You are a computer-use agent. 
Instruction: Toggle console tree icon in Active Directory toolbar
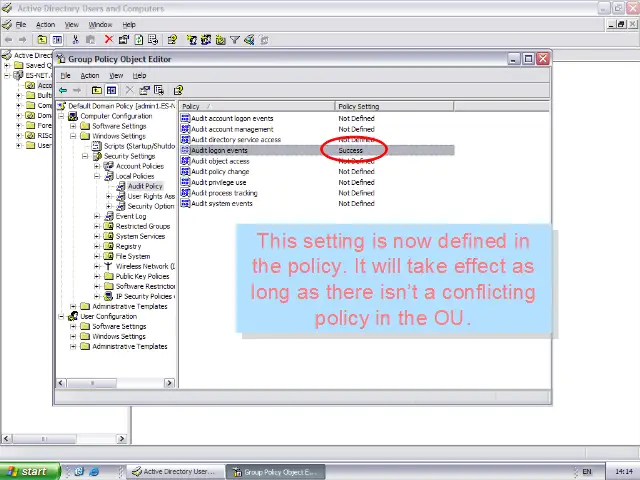tap(57, 40)
